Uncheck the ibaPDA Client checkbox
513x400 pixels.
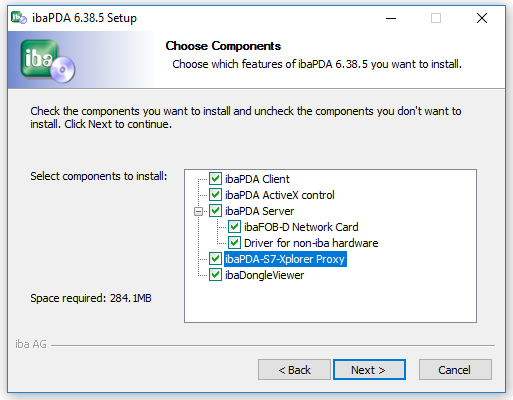[x=215, y=179]
